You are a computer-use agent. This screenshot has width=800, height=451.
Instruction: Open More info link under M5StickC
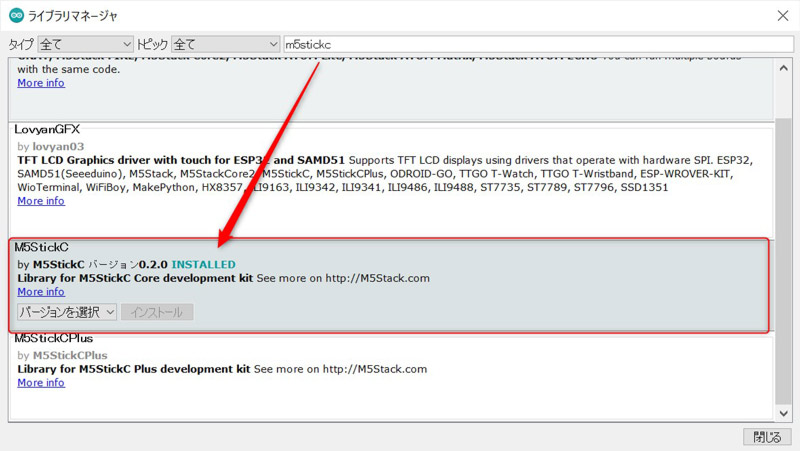41,292
